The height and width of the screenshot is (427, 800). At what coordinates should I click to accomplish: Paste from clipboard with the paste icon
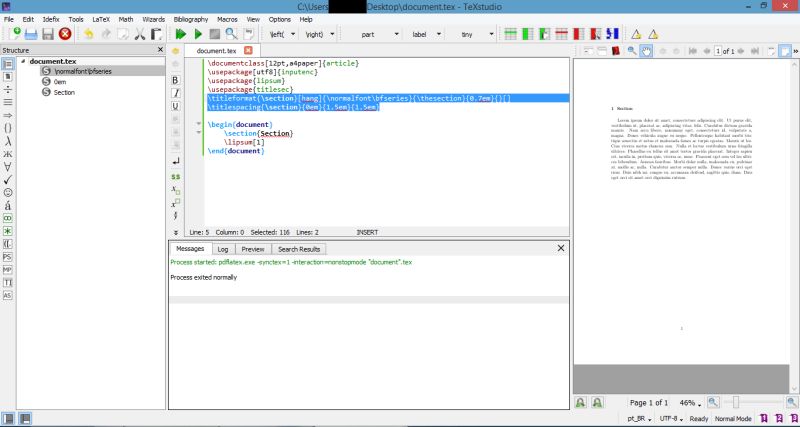tap(156, 34)
